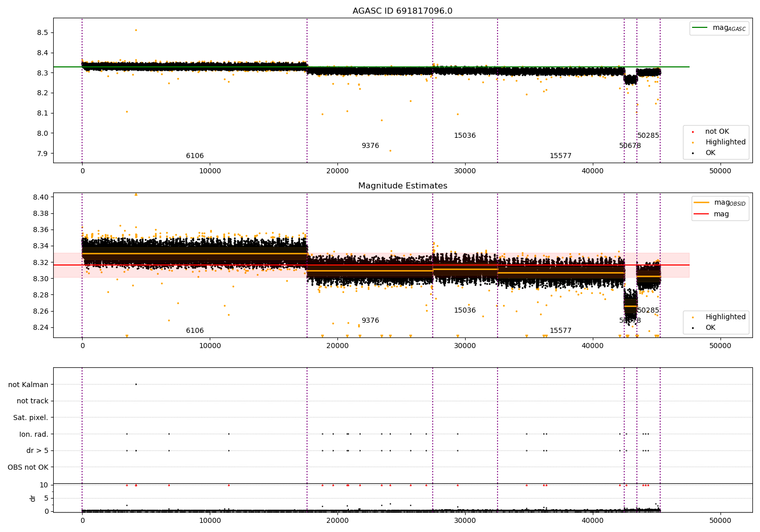Click x-axis tick "20000" under the middle plot

(x=337, y=346)
